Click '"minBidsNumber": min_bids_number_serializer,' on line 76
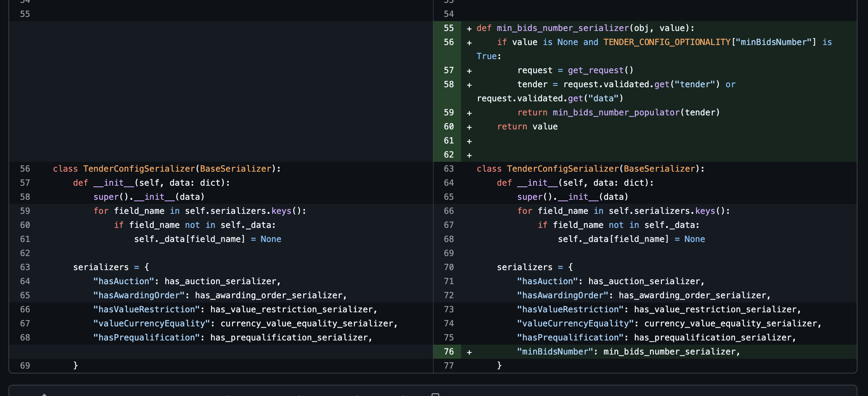868x396 pixels. (628, 352)
